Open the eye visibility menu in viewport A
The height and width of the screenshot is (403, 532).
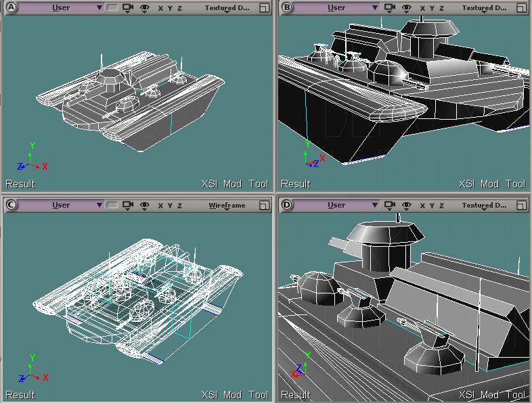click(x=145, y=8)
